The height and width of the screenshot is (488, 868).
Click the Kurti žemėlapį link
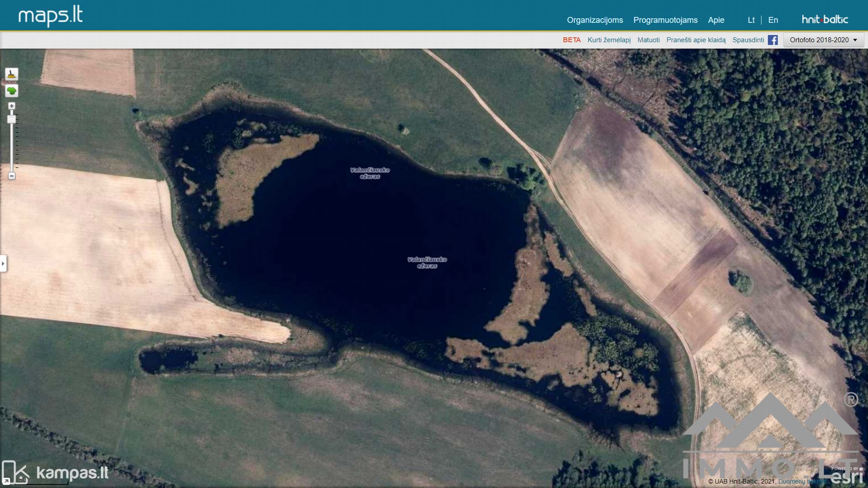click(609, 40)
